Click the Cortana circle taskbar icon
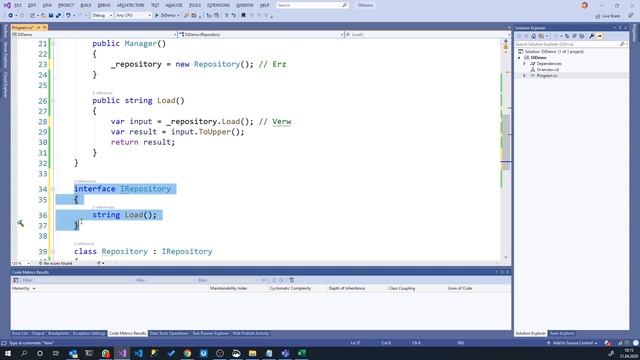Image resolution: width=640 pixels, height=360 pixels. [40, 353]
